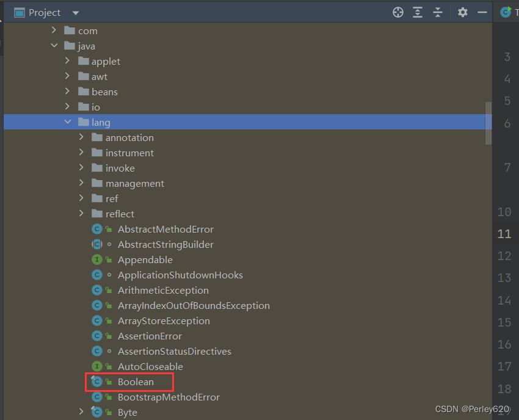Image resolution: width=519 pixels, height=420 pixels.
Task: Click the AssertionError class icon
Action: tap(96, 336)
